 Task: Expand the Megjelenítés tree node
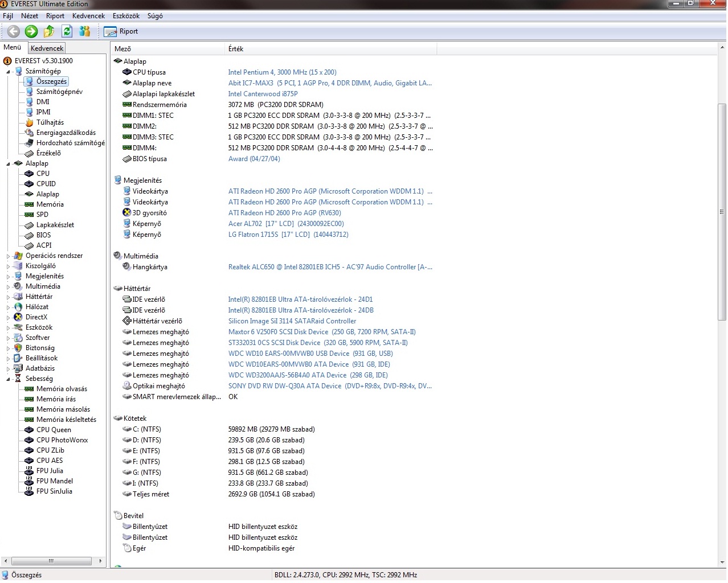point(9,277)
